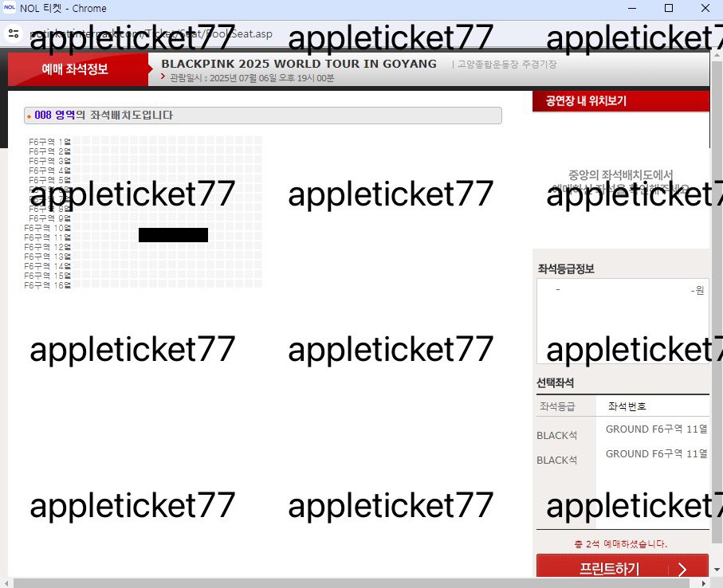Click the BLACKPINK 2025 WORLD TOUR title
Viewport: 723px width, 588px height.
pos(299,64)
